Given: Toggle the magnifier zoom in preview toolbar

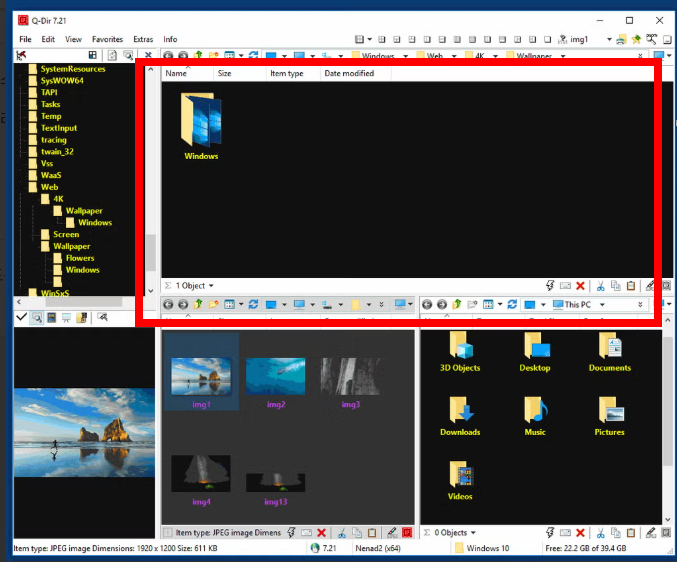Looking at the screenshot, I should tap(37, 318).
